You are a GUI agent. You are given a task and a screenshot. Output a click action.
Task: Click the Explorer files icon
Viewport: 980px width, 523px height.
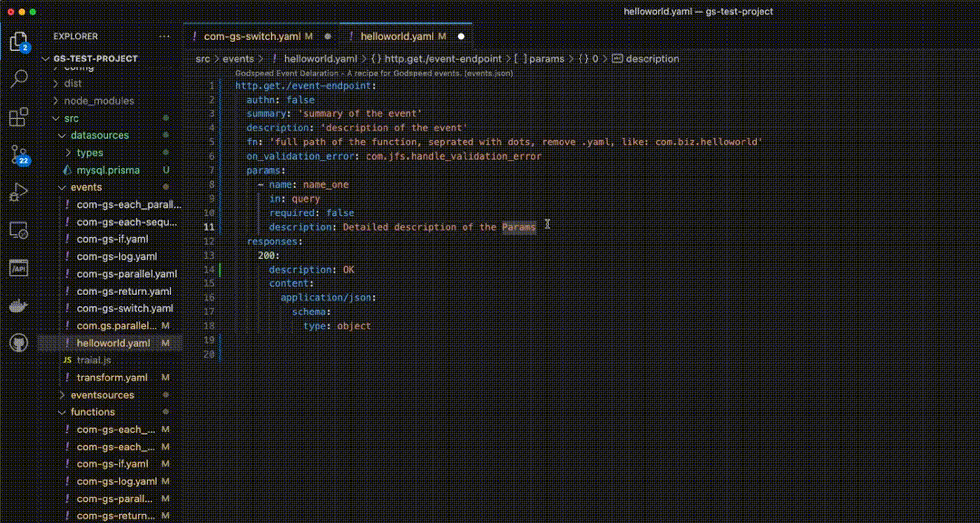coord(19,41)
